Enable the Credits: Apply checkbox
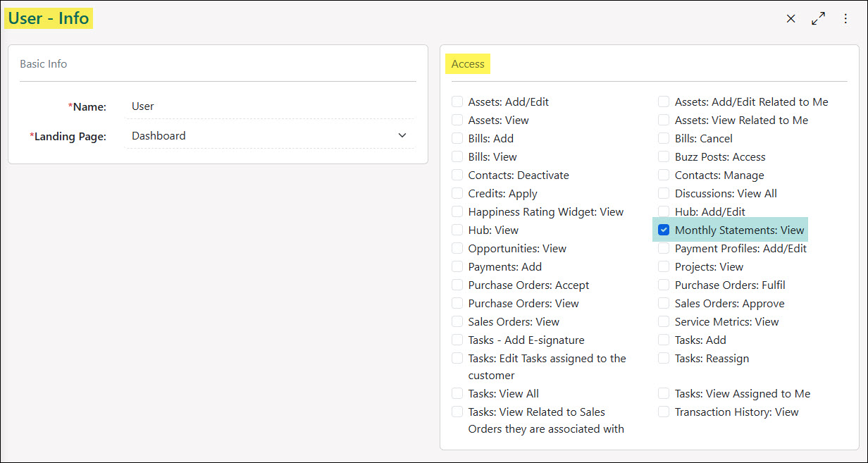This screenshot has height=463, width=868. click(x=457, y=193)
